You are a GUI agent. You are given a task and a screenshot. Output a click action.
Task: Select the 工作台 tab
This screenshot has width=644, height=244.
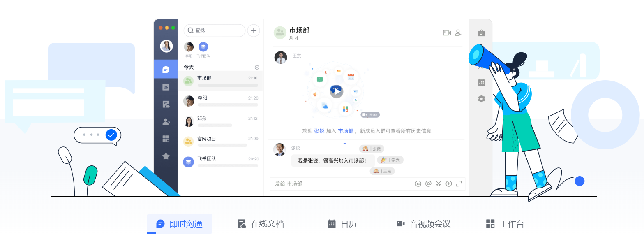(x=505, y=224)
